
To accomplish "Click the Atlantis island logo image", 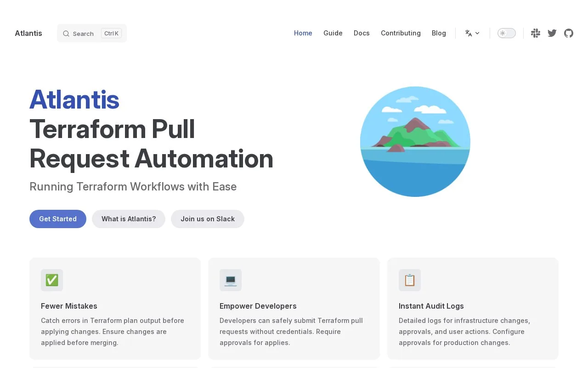I will tap(415, 142).
